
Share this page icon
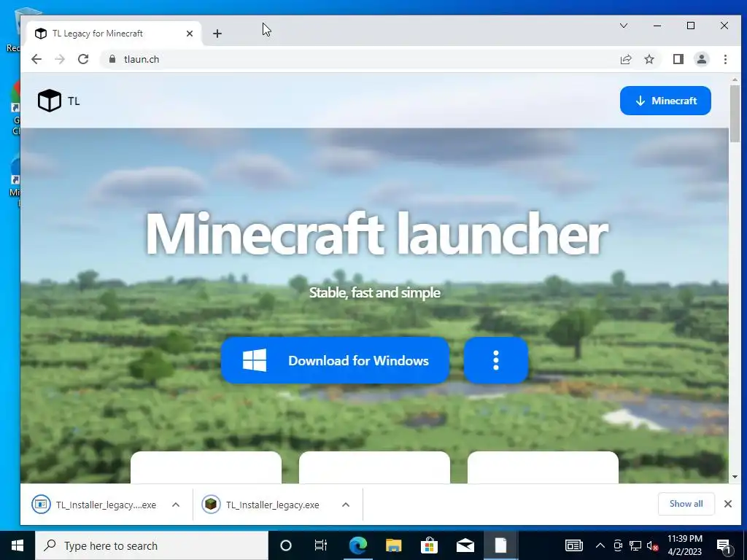point(625,59)
